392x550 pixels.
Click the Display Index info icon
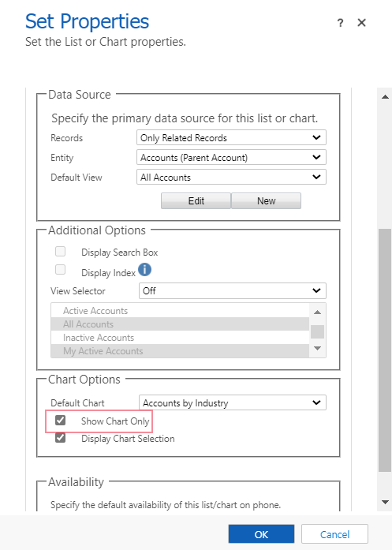(x=144, y=270)
